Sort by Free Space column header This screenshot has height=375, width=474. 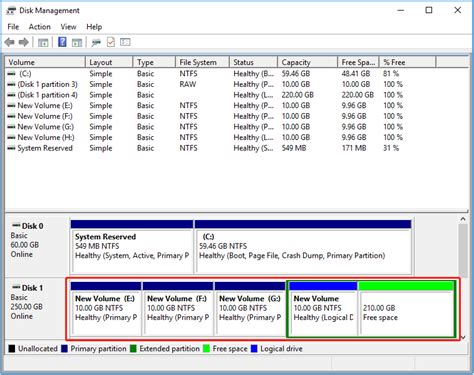[358, 62]
